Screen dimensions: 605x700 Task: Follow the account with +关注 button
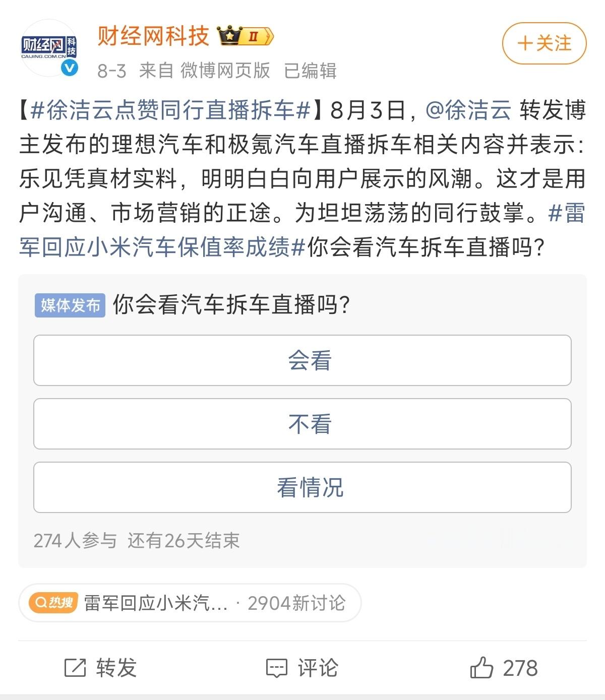(544, 43)
